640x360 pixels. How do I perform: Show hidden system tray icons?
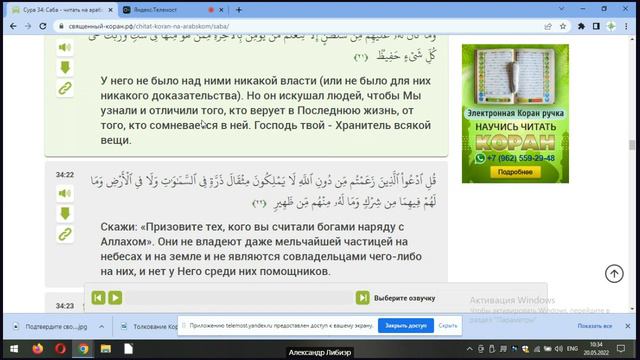pos(469,349)
